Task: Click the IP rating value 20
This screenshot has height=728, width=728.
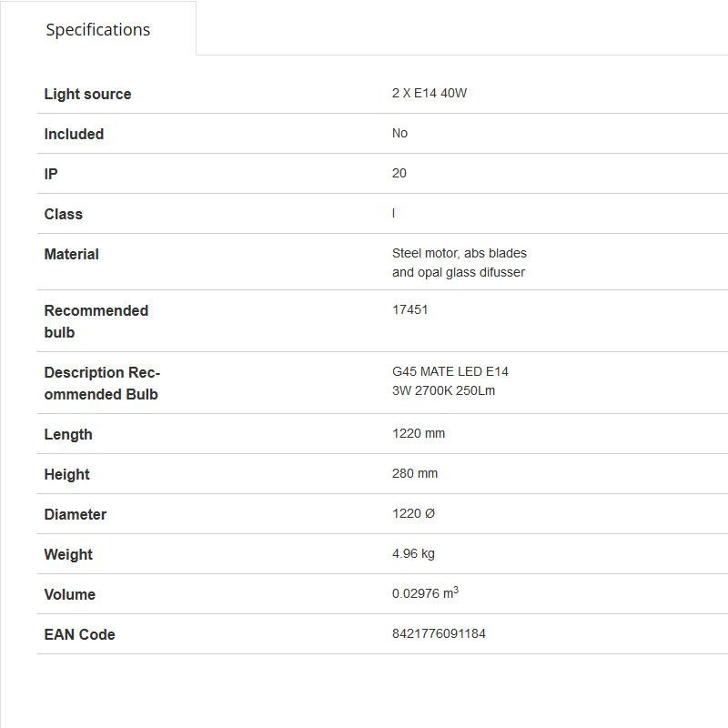Action: coord(399,173)
